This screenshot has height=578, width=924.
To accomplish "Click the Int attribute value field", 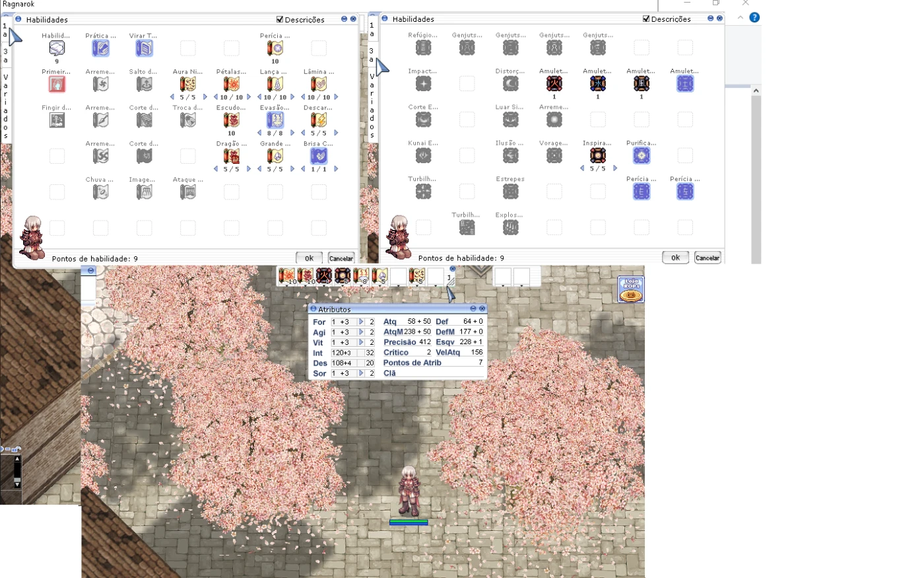I will coord(344,353).
